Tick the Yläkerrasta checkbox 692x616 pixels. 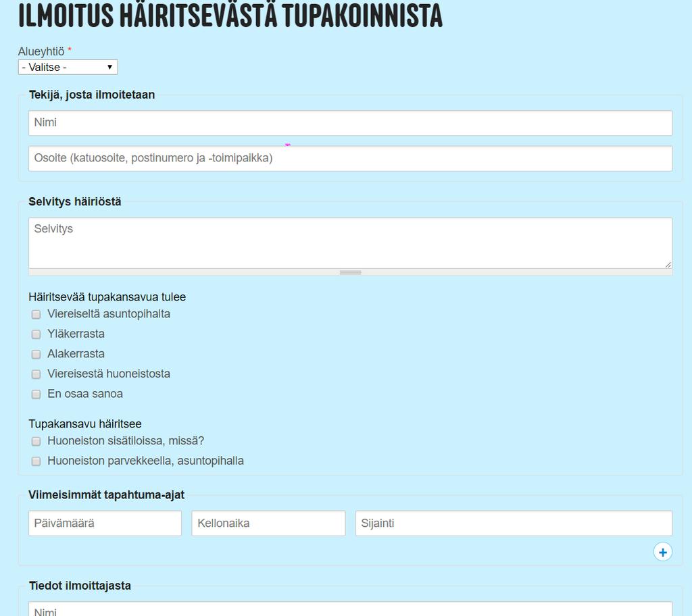click(36, 334)
